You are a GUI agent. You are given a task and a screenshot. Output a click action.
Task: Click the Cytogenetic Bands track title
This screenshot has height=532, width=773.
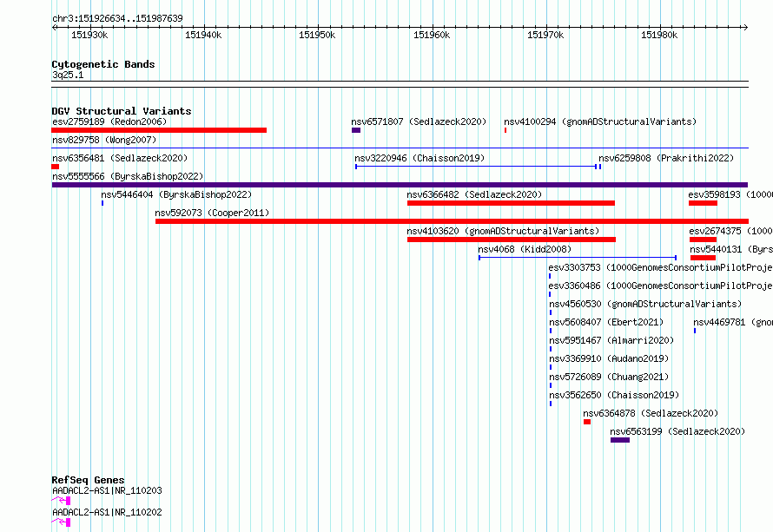(103, 64)
